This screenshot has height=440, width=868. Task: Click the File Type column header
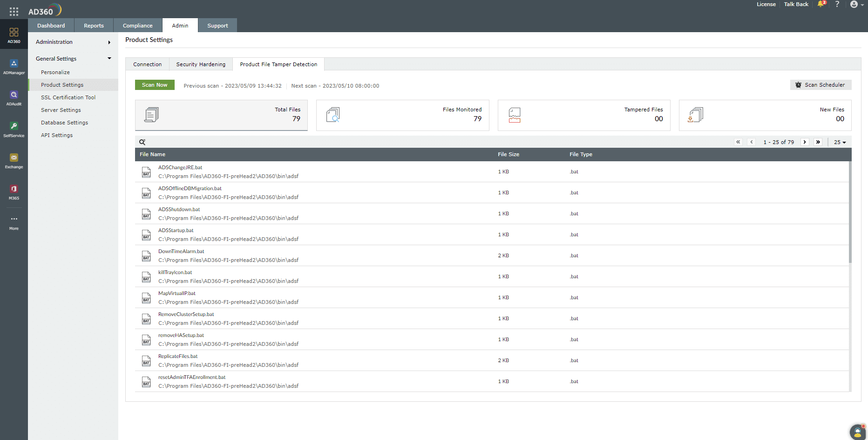click(x=581, y=154)
